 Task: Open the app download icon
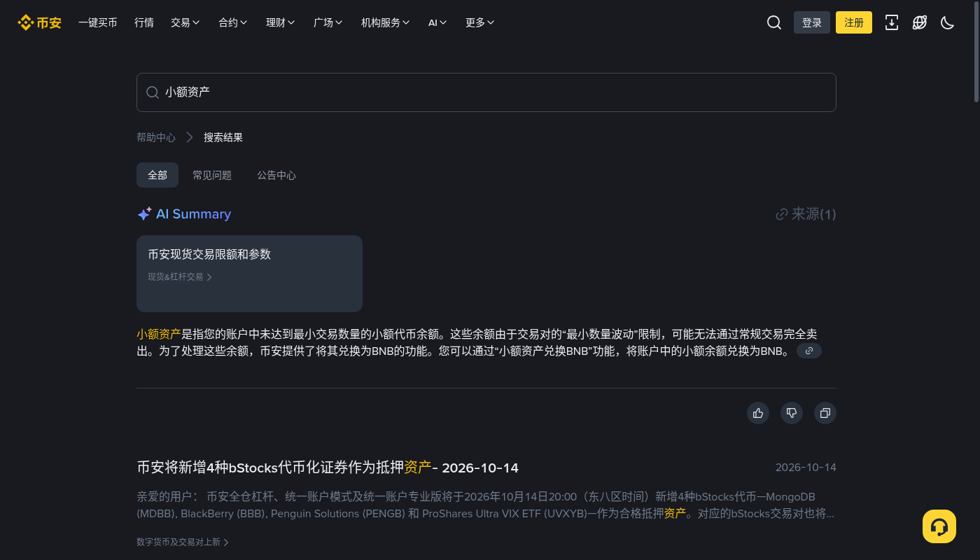(892, 22)
